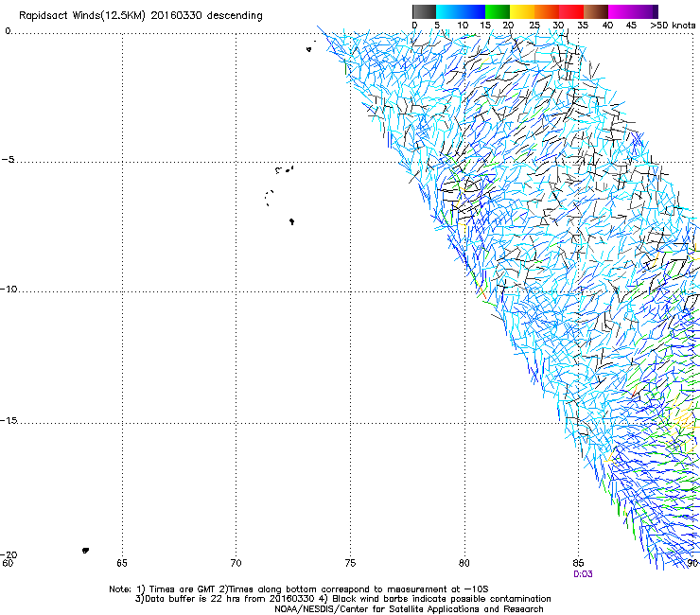The height and width of the screenshot is (615, 700).
Task: Click the legend's "25" knots label
Action: (x=534, y=25)
